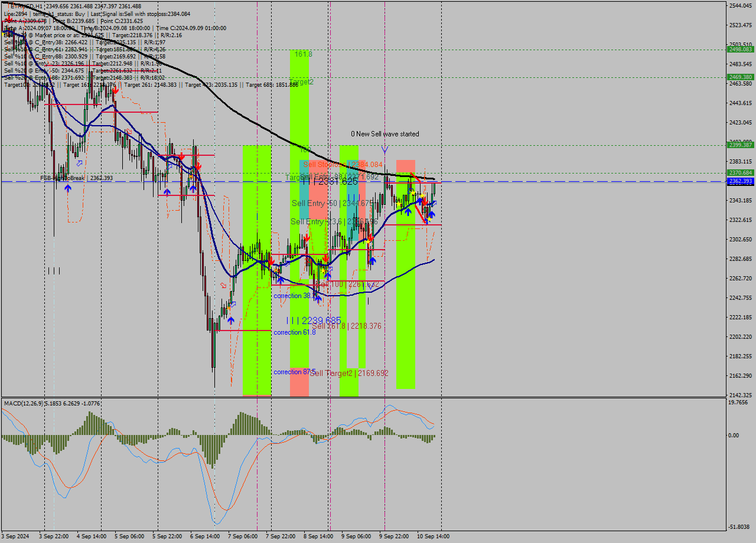Click the green 2498.083 price tag
The image size is (756, 543).
740,50
